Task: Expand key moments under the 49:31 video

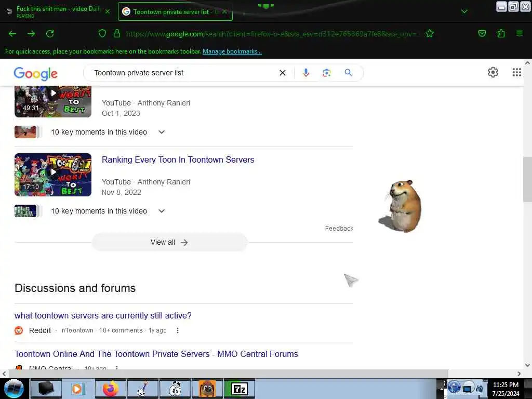Action: pos(162,132)
